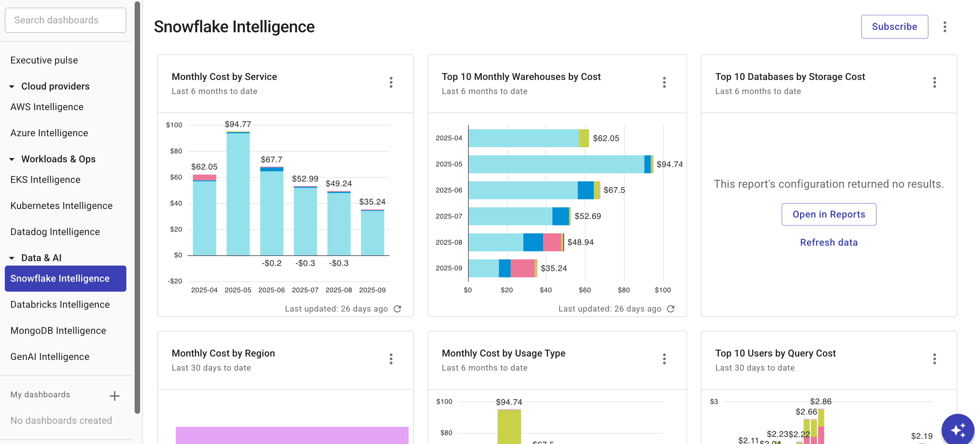The image size is (980, 444).
Task: Add a new dashboard with the plus icon
Action: [114, 395]
